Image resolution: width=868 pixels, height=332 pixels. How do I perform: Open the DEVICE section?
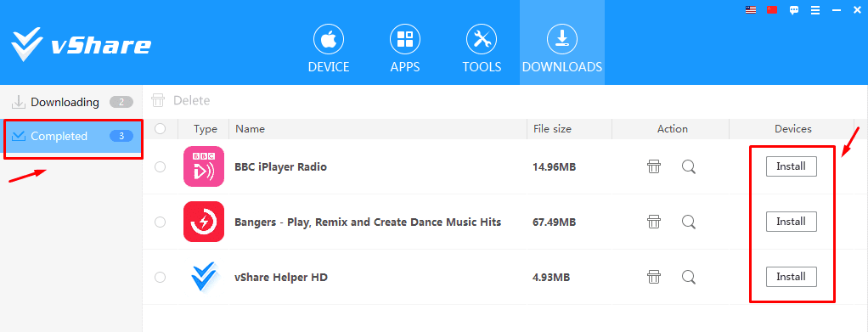pyautogui.click(x=329, y=48)
